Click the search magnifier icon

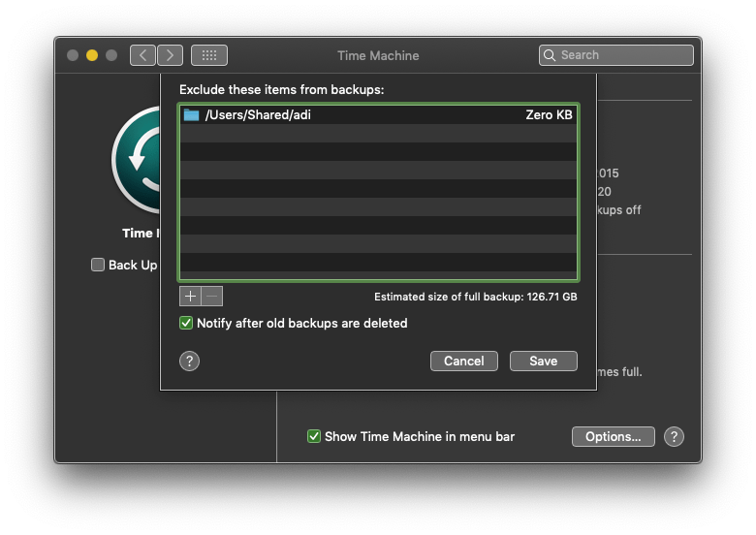pyautogui.click(x=550, y=55)
